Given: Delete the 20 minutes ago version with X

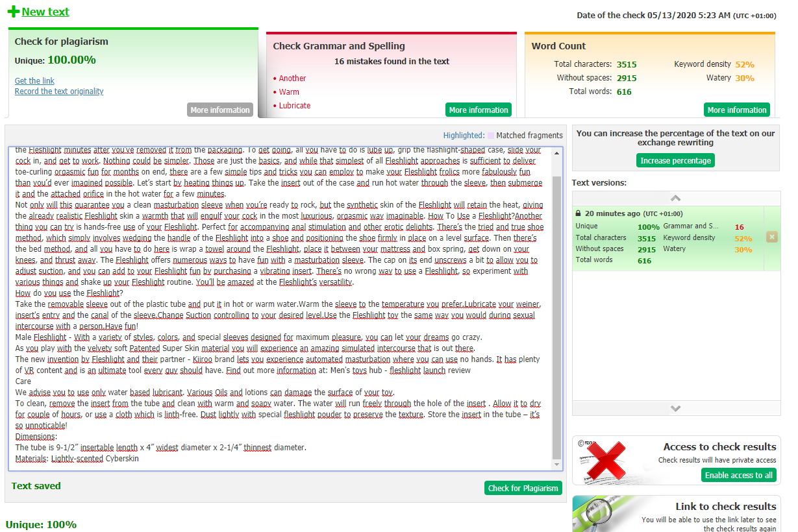Looking at the screenshot, I should pyautogui.click(x=772, y=237).
